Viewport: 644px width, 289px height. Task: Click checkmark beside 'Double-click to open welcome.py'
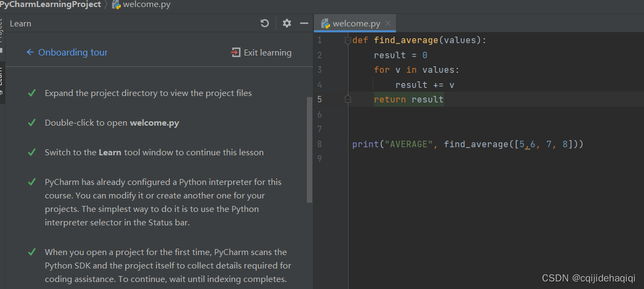pyautogui.click(x=32, y=122)
